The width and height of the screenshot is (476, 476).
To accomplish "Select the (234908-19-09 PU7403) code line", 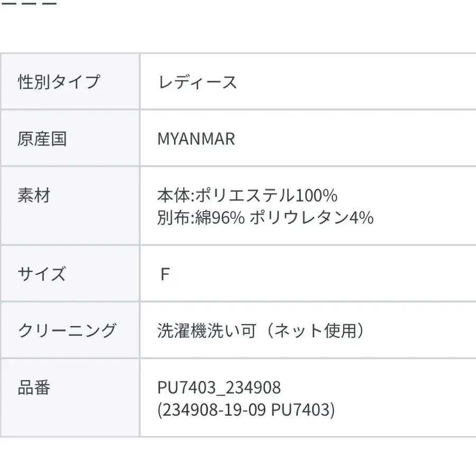I will (x=246, y=410).
